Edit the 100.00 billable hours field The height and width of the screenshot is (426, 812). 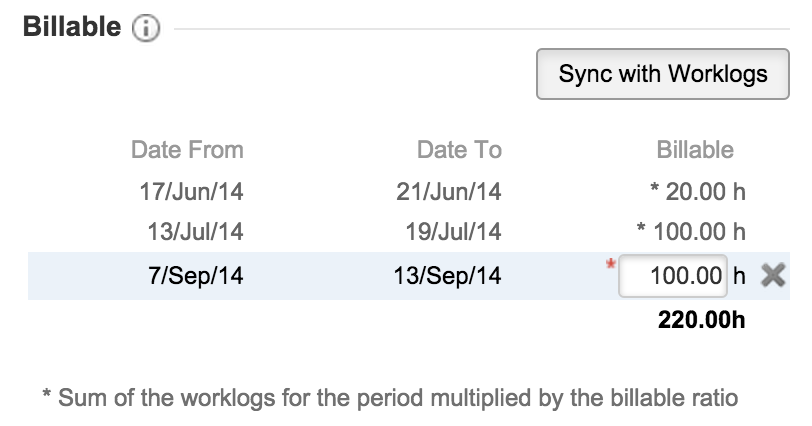[x=672, y=276]
